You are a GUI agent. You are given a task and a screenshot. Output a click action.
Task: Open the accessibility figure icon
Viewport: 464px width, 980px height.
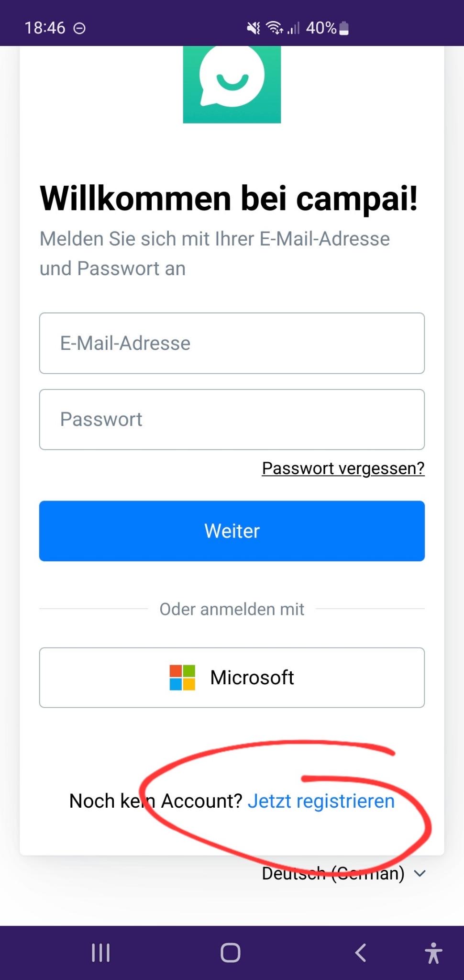pos(433,953)
